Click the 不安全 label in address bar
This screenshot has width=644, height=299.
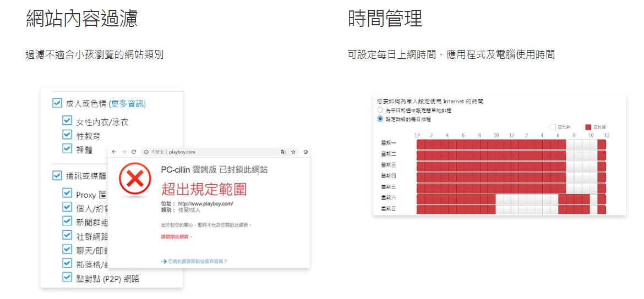click(x=157, y=152)
